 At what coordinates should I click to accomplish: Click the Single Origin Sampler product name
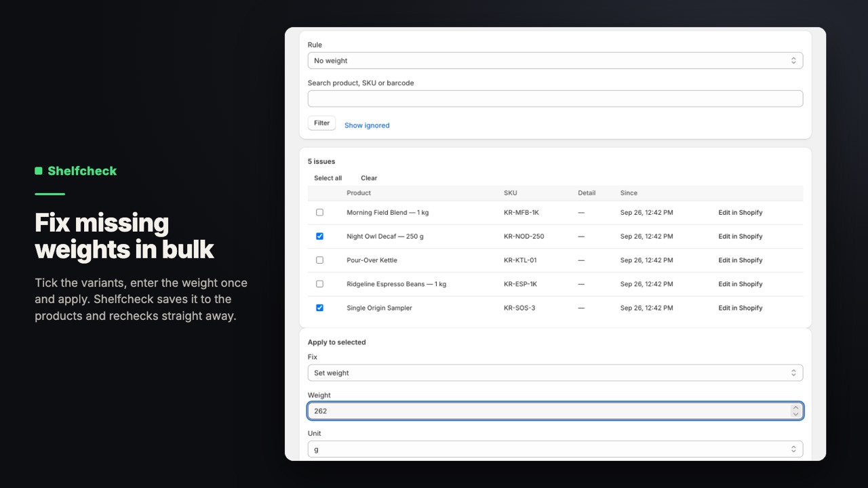(379, 308)
